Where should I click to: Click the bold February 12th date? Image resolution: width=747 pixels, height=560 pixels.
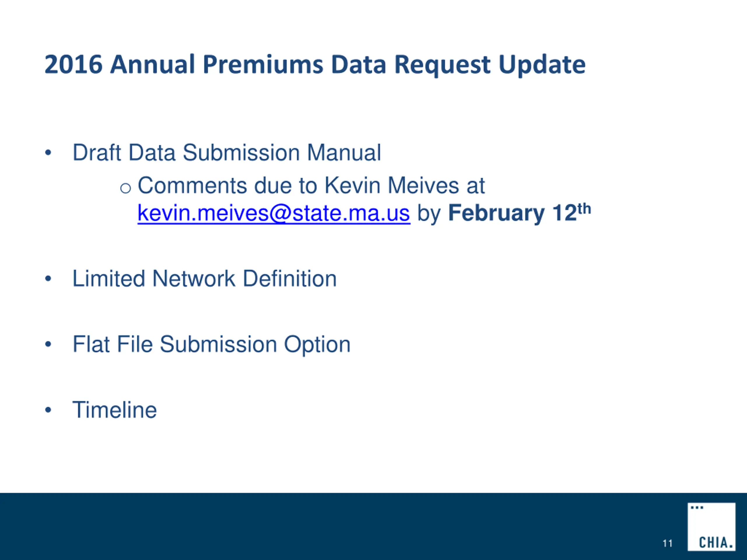coord(519,213)
